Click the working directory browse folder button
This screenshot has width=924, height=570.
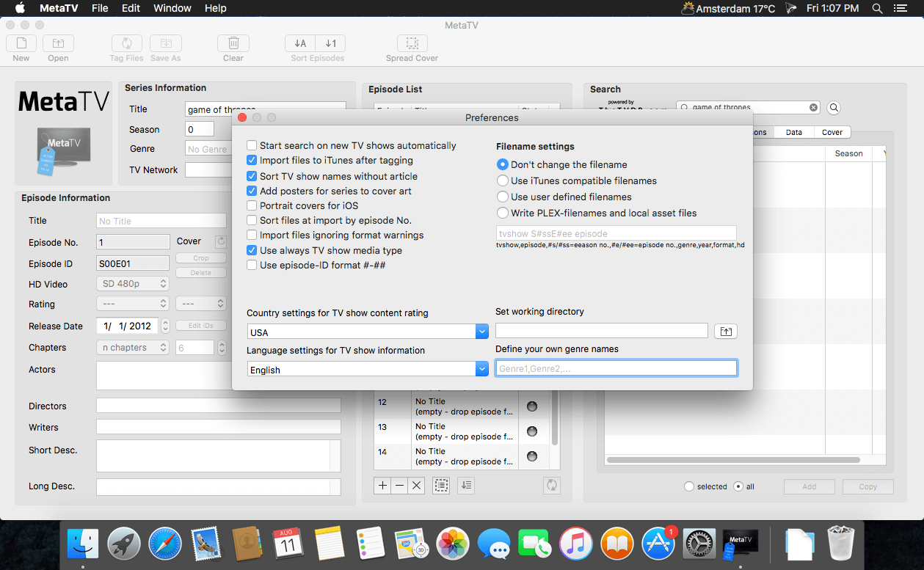click(726, 331)
